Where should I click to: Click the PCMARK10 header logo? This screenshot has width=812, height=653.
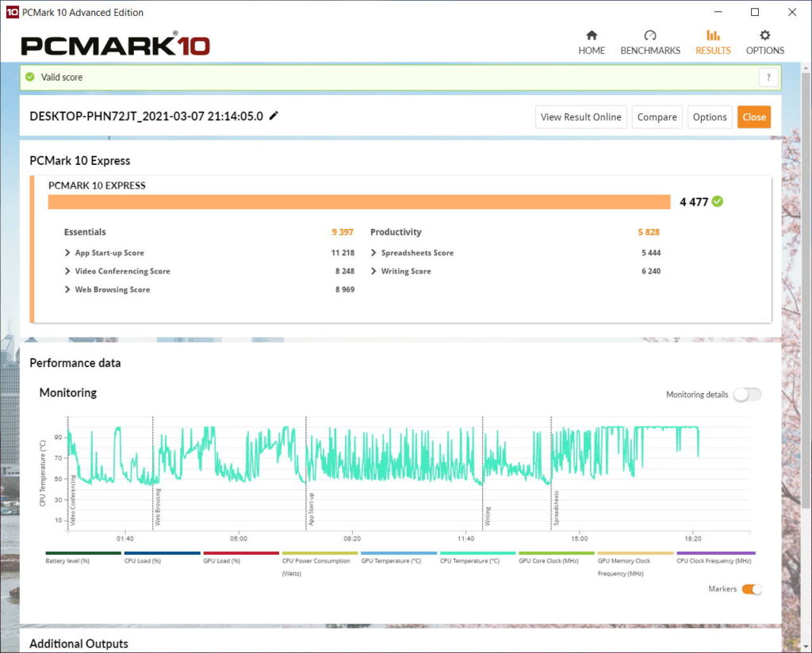[115, 44]
